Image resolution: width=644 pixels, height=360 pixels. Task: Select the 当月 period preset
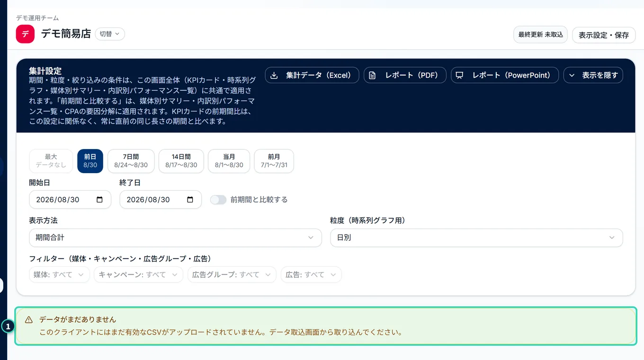(x=229, y=161)
